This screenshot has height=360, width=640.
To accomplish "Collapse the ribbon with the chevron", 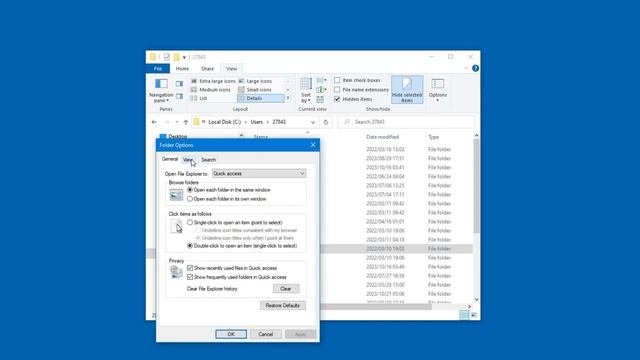I will [466, 68].
